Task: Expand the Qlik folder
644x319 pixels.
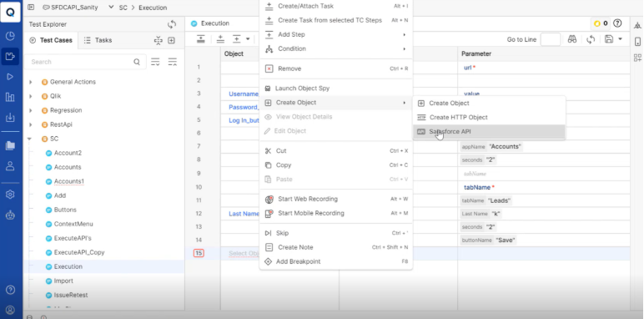Action: pyautogui.click(x=30, y=96)
